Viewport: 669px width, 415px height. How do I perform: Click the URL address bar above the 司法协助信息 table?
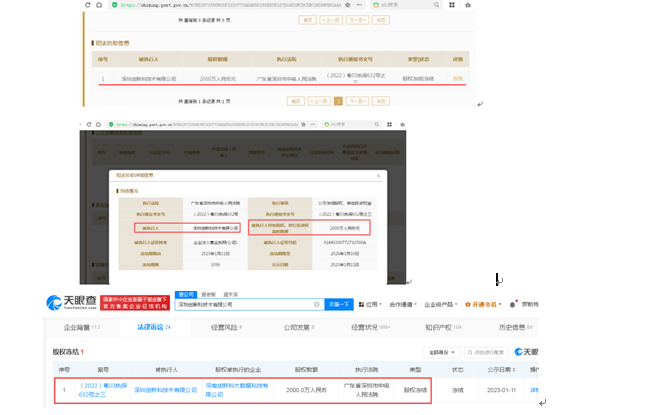(x=230, y=5)
